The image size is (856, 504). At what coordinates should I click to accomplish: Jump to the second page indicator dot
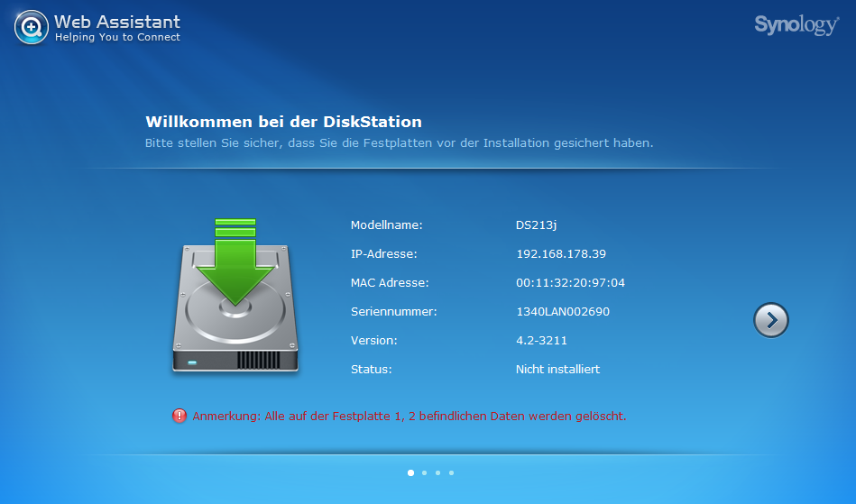pyautogui.click(x=424, y=473)
